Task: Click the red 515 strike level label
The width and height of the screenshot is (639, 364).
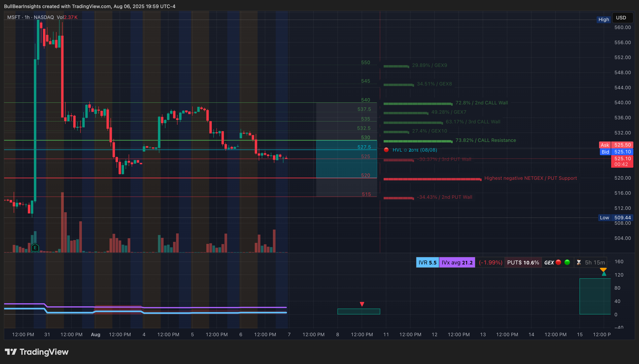Action: pos(366,194)
